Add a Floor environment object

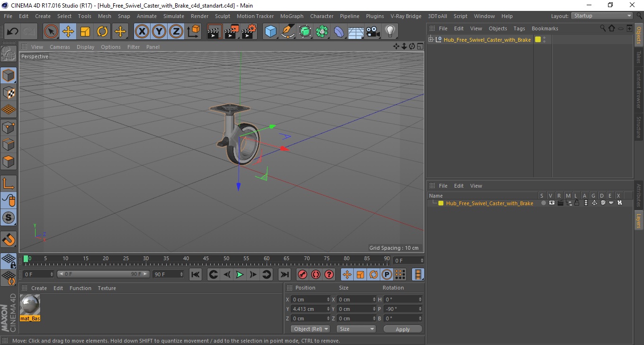[x=356, y=32]
